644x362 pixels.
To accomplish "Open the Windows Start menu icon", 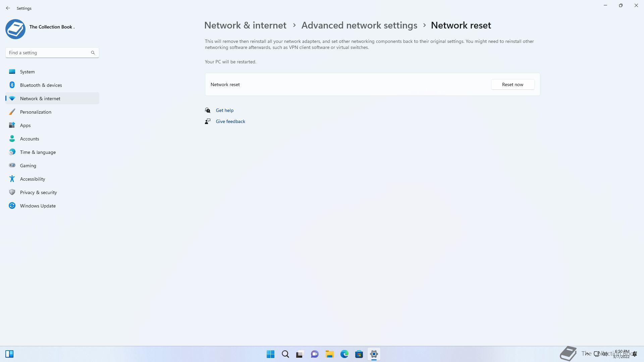I will [270, 354].
